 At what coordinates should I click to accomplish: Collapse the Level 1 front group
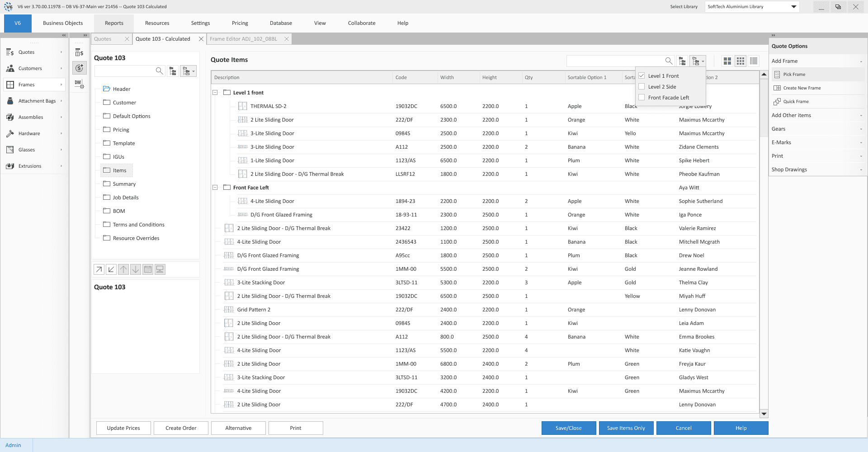point(215,93)
